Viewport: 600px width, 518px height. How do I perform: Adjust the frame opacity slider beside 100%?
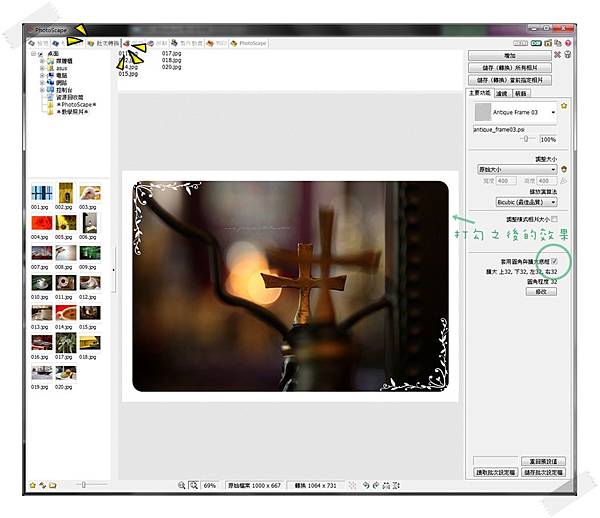tap(527, 139)
